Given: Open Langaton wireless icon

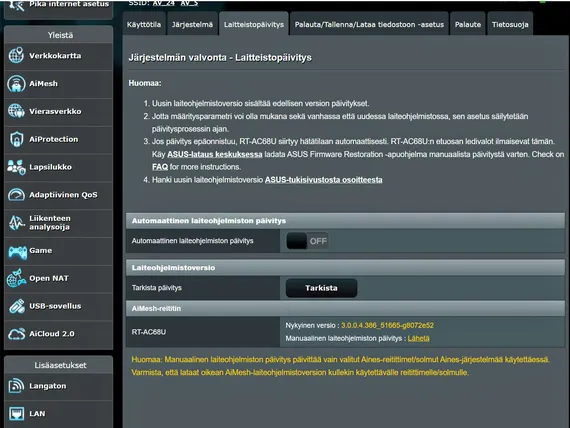Looking at the screenshot, I should (x=16, y=386).
